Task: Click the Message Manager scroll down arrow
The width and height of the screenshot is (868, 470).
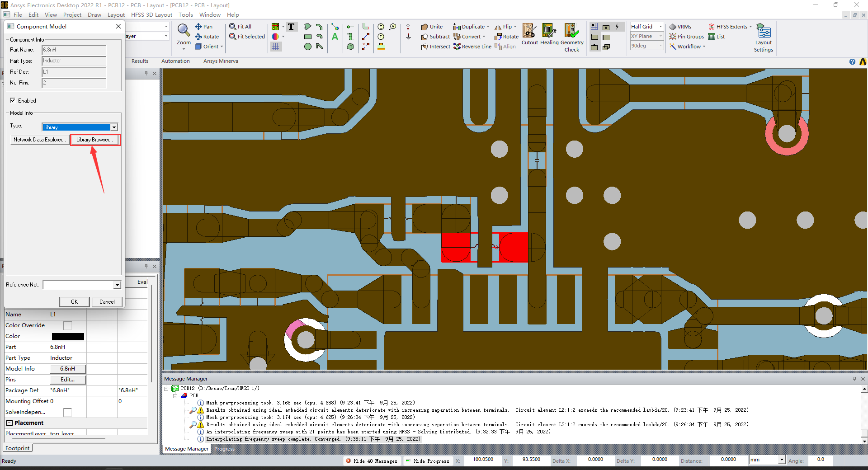Action: [864, 441]
